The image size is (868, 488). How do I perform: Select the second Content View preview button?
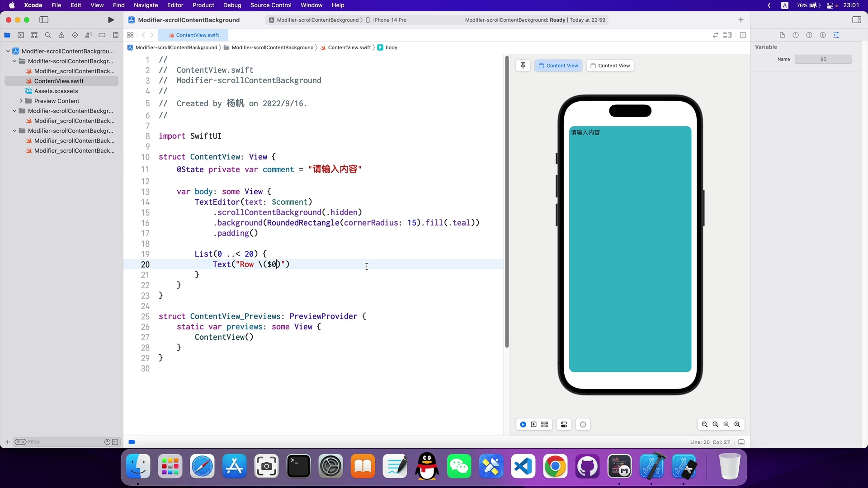610,66
